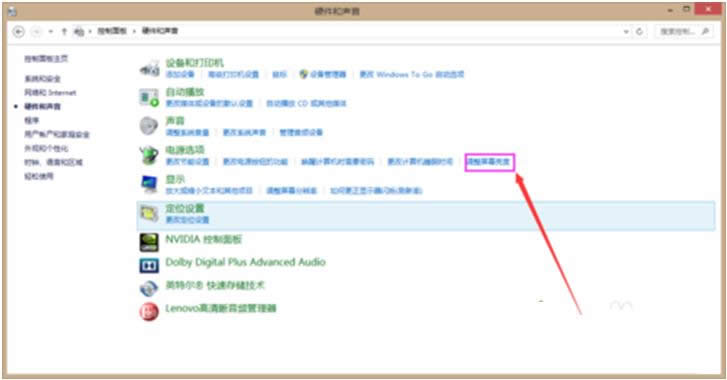The image size is (727, 380).
Task: Open 用户帐户和家庭安全 in the sidebar
Action: point(57,134)
